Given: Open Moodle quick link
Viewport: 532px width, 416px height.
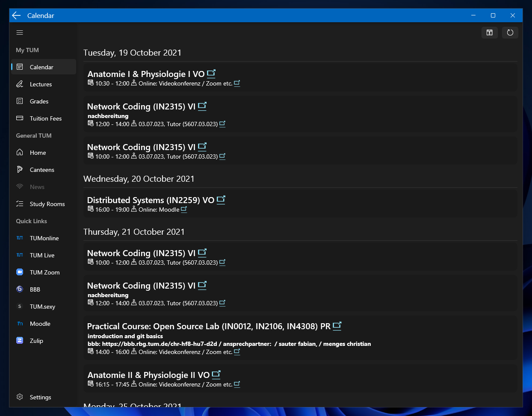Looking at the screenshot, I should tap(44, 324).
